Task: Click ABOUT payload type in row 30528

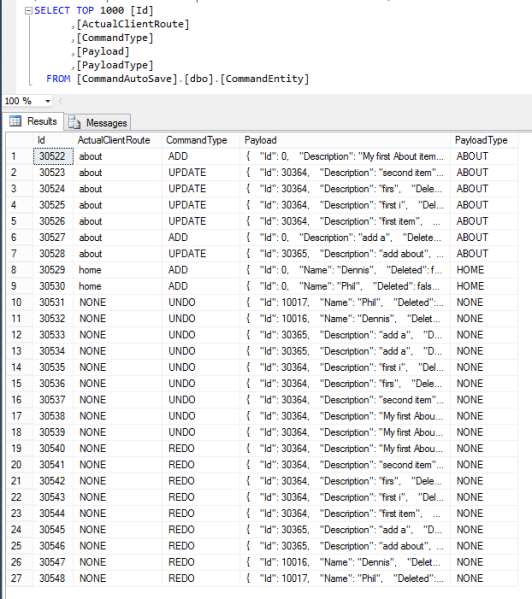Action: [484, 254]
